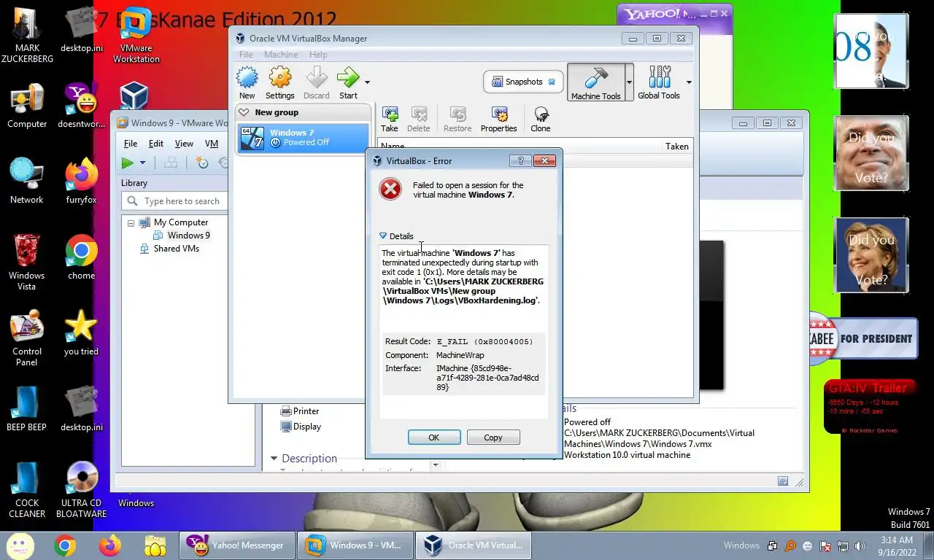Open VirtualBox machine Settings gear icon
The image size is (934, 560).
point(279,82)
